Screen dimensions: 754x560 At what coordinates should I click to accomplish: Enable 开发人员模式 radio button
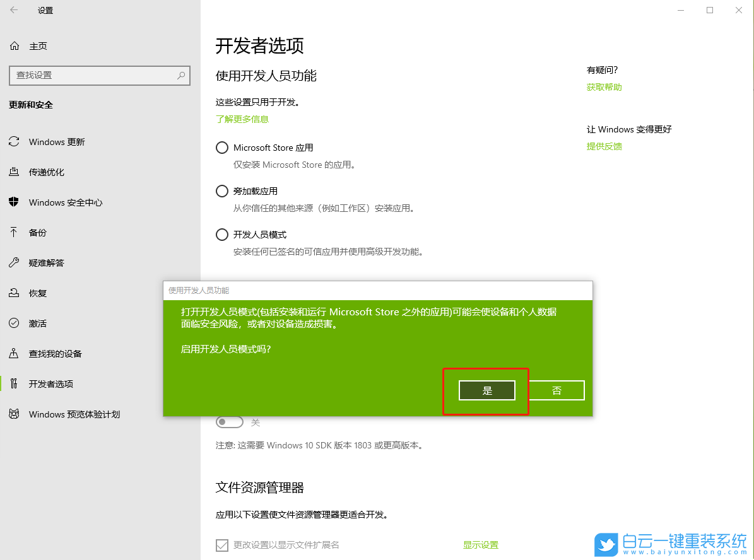point(222,234)
